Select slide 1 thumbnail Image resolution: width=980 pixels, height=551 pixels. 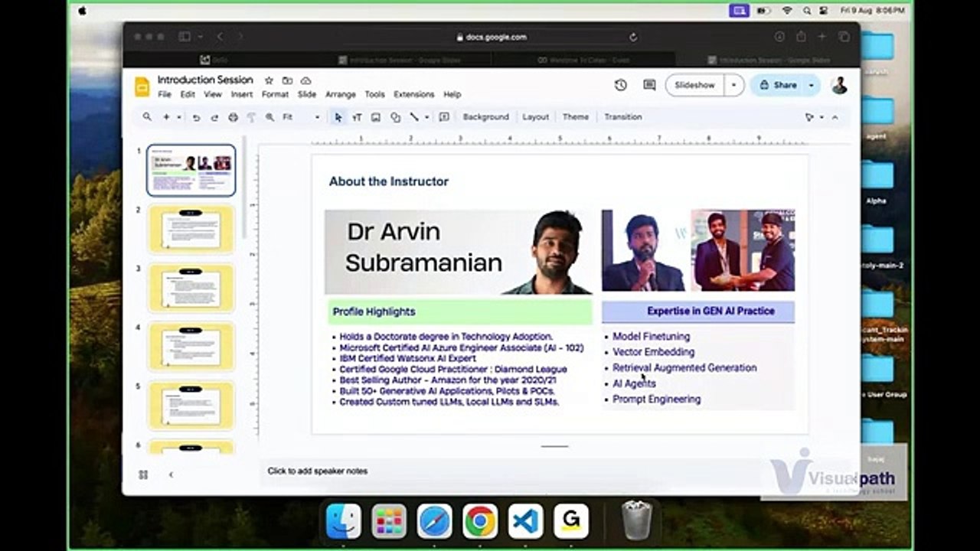point(191,170)
